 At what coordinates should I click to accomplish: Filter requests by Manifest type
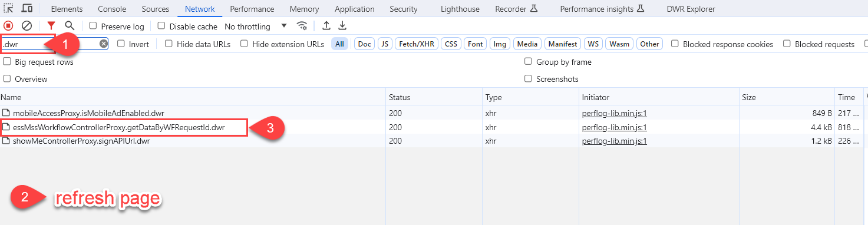(x=563, y=44)
